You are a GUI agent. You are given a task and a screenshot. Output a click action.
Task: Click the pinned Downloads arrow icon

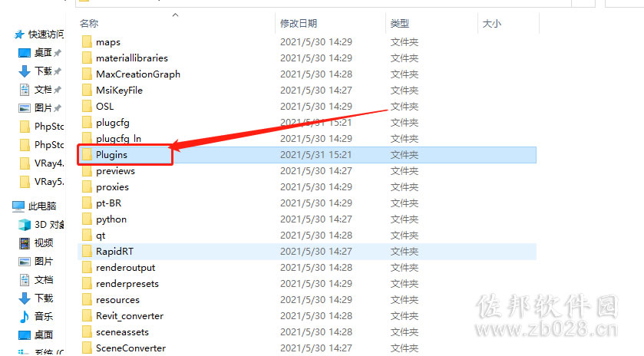pos(25,71)
